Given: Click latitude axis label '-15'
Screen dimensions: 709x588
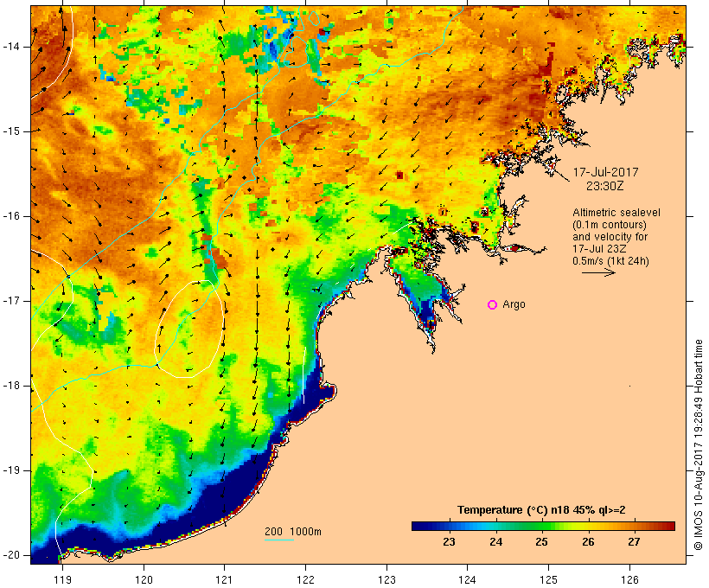Looking at the screenshot, I should tap(10, 131).
